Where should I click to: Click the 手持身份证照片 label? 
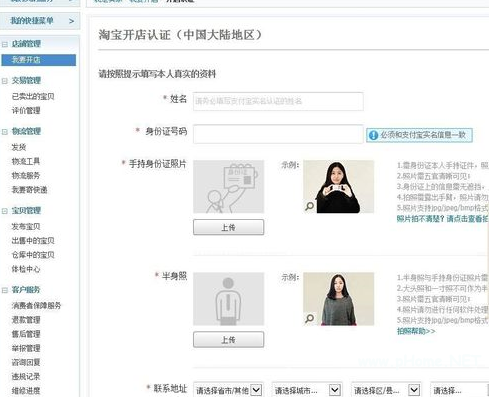pyautogui.click(x=158, y=164)
